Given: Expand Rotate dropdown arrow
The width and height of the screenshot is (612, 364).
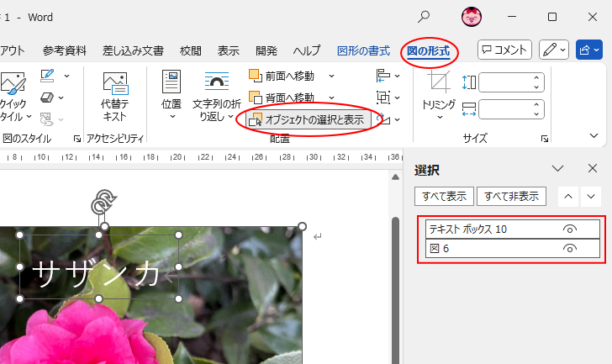Looking at the screenshot, I should (398, 119).
